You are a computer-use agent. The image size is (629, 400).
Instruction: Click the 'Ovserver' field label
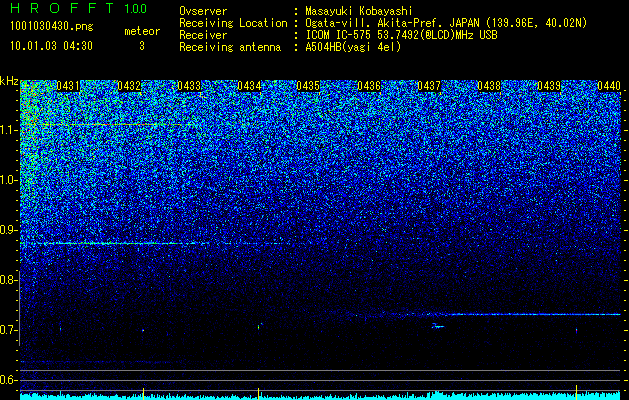point(203,12)
